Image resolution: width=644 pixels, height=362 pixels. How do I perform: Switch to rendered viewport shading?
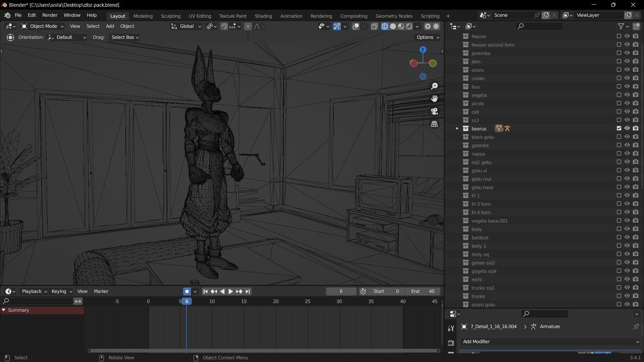click(409, 26)
